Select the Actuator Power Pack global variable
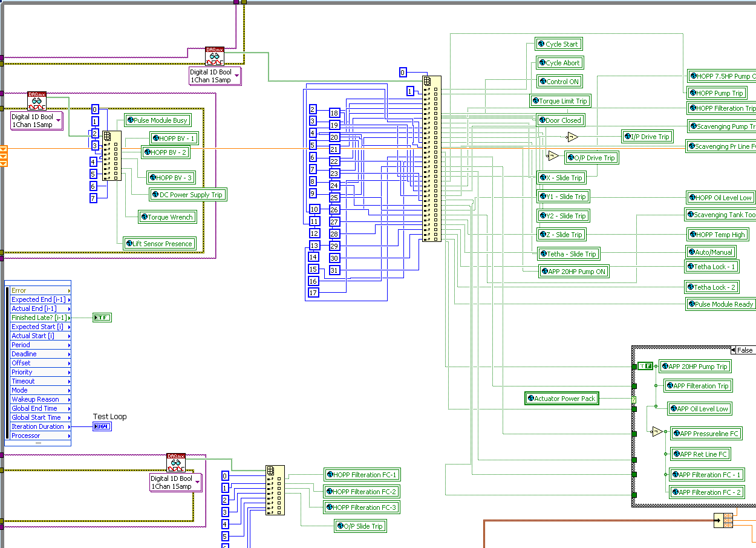This screenshot has height=548, width=756. [x=562, y=399]
